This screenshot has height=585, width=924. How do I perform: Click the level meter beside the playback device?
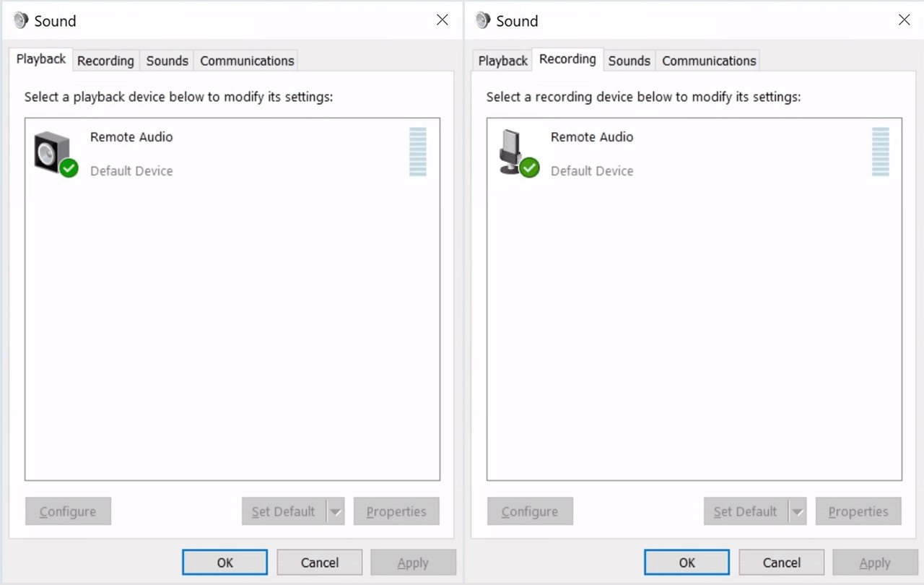418,152
